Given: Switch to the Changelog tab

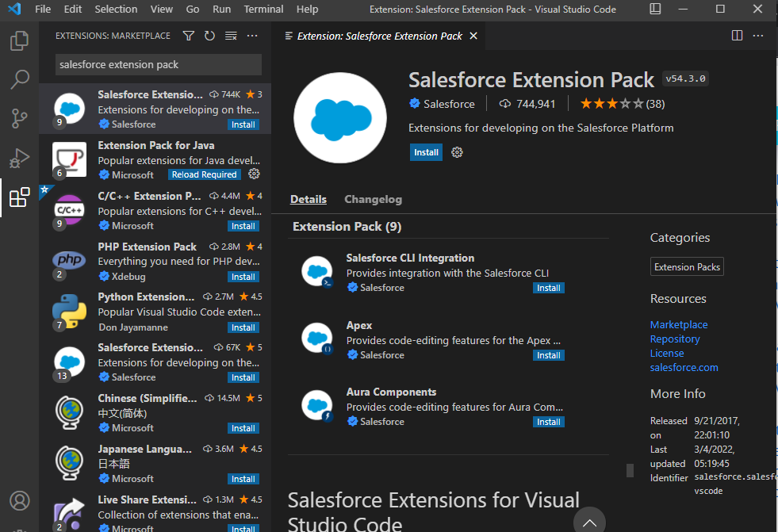Looking at the screenshot, I should pos(373,199).
